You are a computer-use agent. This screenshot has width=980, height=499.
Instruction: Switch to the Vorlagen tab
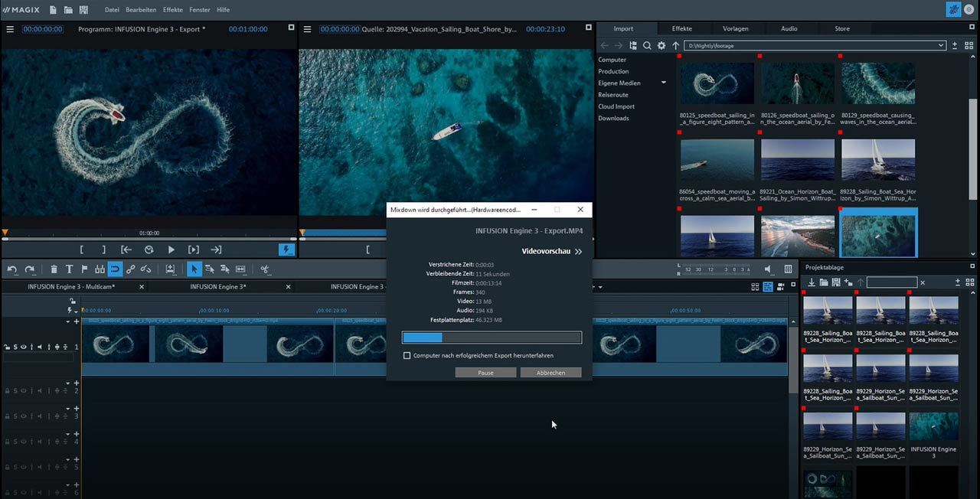[x=736, y=29]
